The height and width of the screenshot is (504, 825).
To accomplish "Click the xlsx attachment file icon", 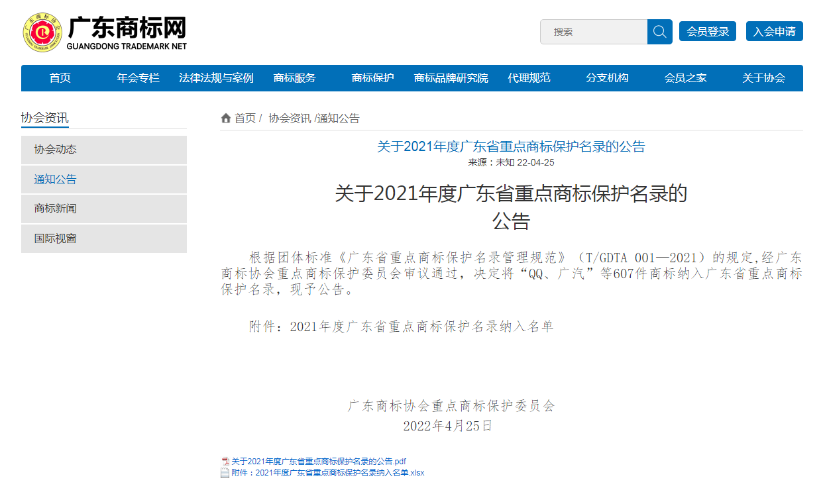I will pyautogui.click(x=225, y=473).
